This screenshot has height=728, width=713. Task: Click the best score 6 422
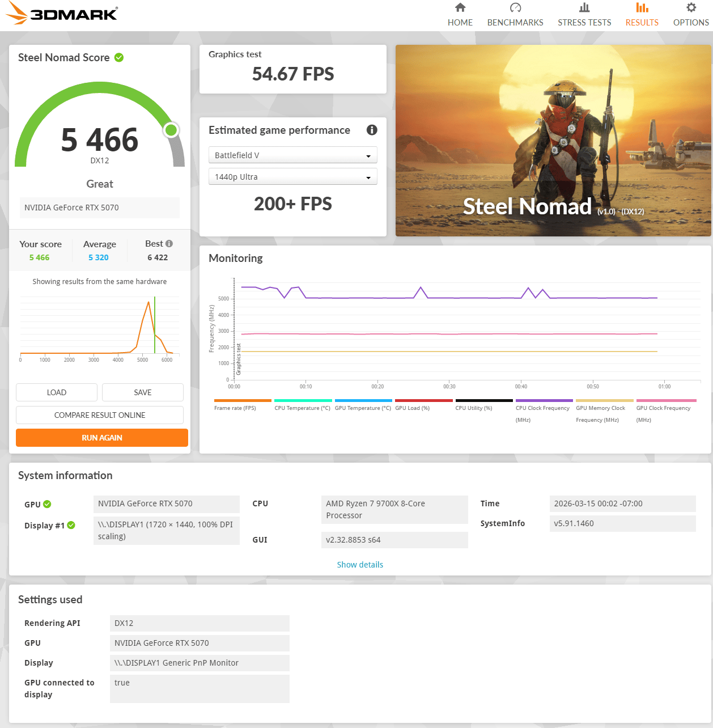(x=158, y=257)
